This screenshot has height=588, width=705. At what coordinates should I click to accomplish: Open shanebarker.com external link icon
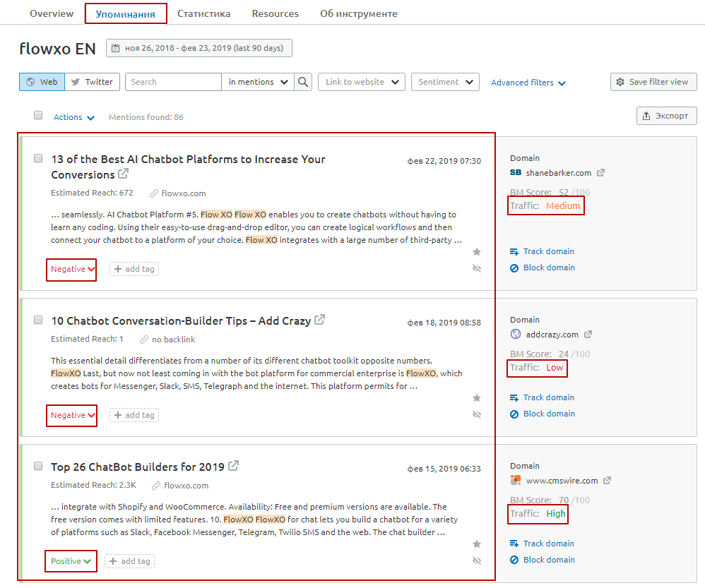click(600, 172)
